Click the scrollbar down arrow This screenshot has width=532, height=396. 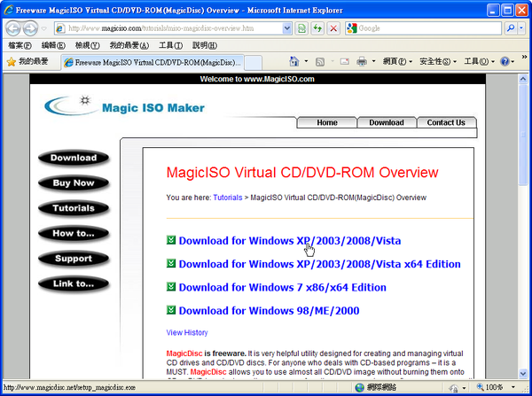point(523,373)
